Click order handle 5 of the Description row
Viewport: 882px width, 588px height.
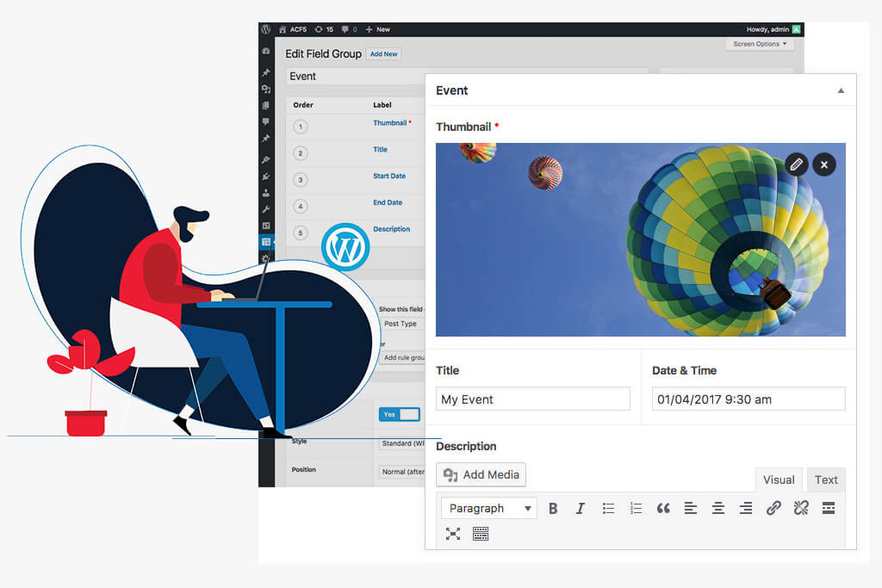[x=301, y=232]
